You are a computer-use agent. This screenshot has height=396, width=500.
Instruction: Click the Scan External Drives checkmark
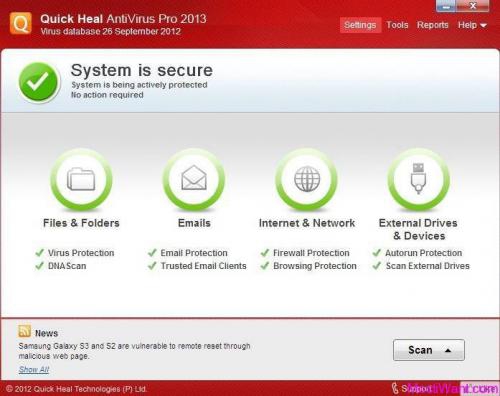pos(377,266)
